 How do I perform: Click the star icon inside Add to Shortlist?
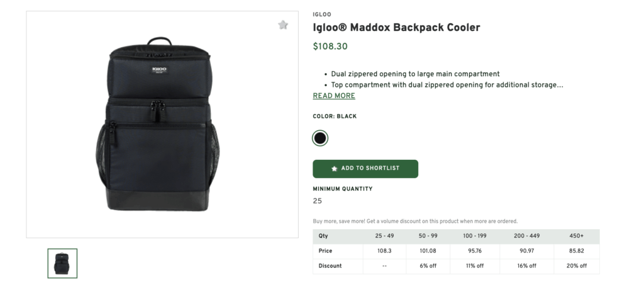pyautogui.click(x=335, y=169)
